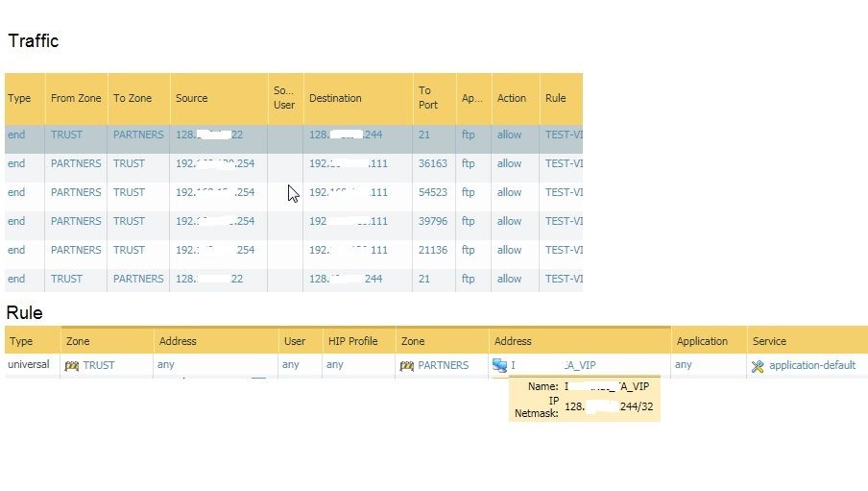Click the any value under source Address
868x491 pixels.
pos(165,365)
